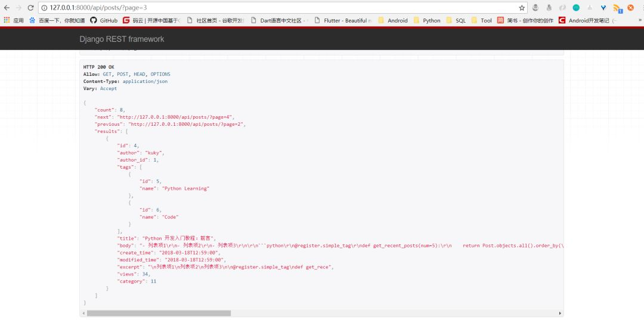Expand the Tool bookmarks folder
644x325 pixels.
(481, 20)
